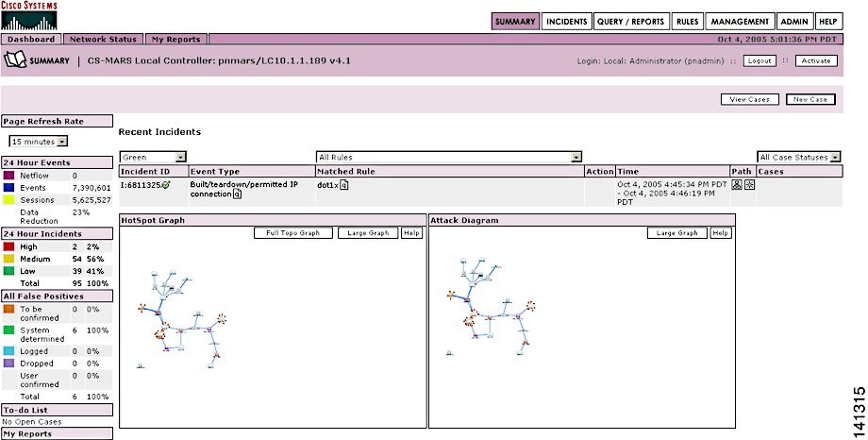Click the Time column header
The image size is (868, 440).
point(673,171)
